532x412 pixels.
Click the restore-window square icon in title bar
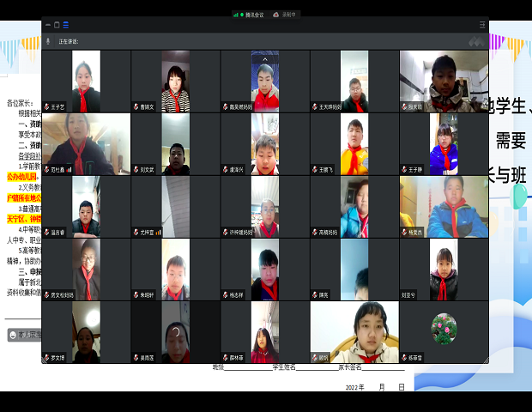[57, 25]
